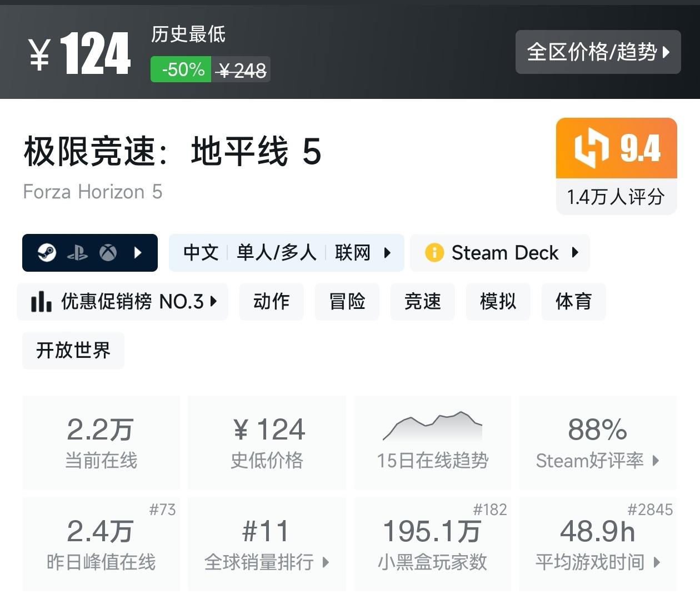The height and width of the screenshot is (594, 700).
Task: Open the 平均游戏时间 48.9h details
Action: click(598, 544)
